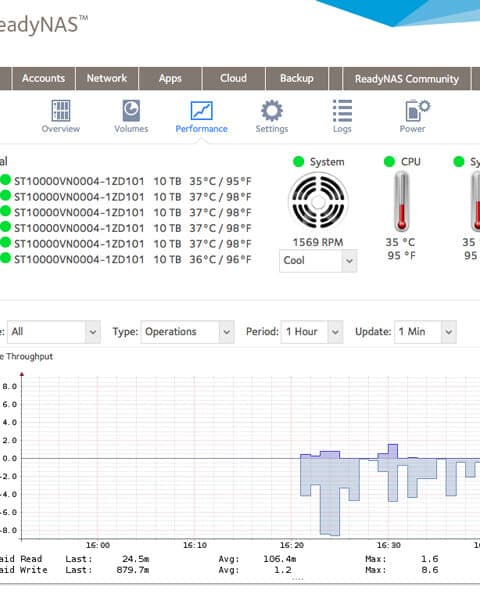Image resolution: width=480 pixels, height=596 pixels.
Task: Open the ReadyNAS Community tab
Action: click(x=407, y=79)
